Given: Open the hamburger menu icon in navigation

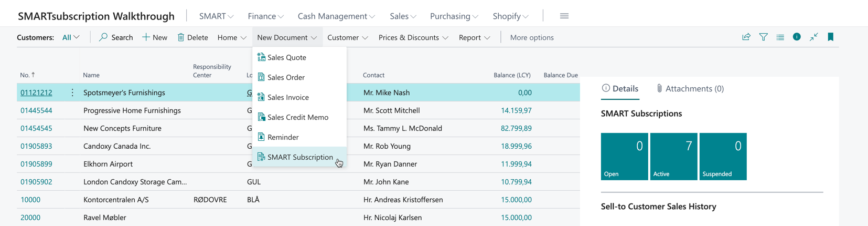Looking at the screenshot, I should click(564, 16).
